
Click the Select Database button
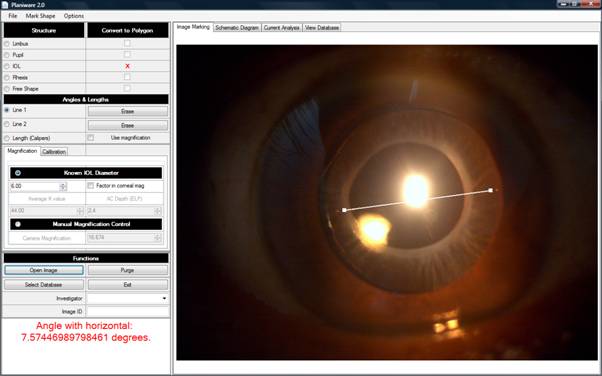coord(44,285)
